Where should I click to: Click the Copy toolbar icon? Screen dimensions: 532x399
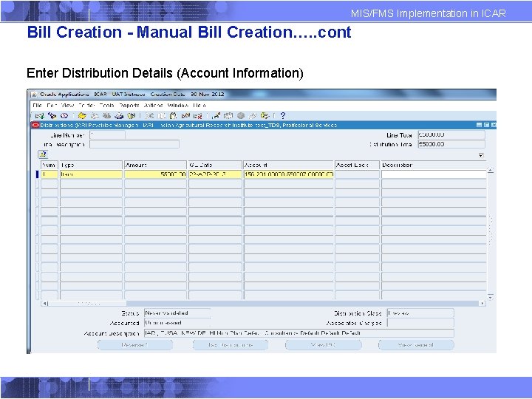(x=162, y=116)
